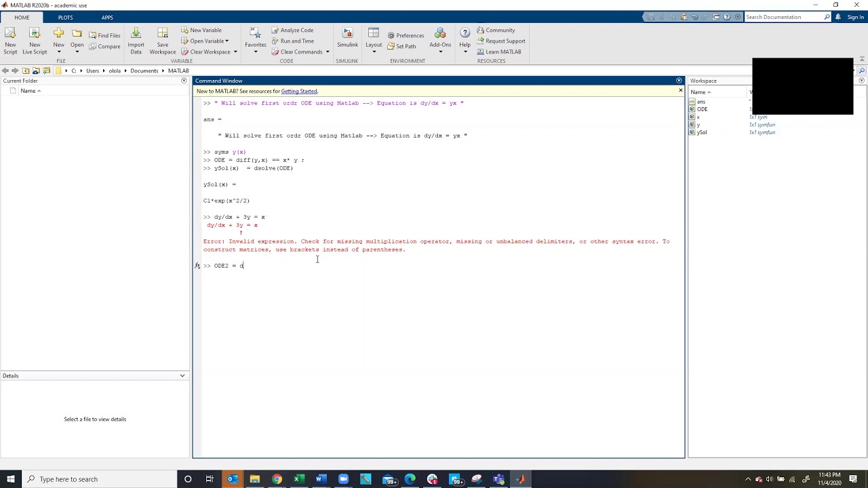Expand the quick access toolbar options arrow
This screenshot has height=488, width=868.
click(x=736, y=17)
